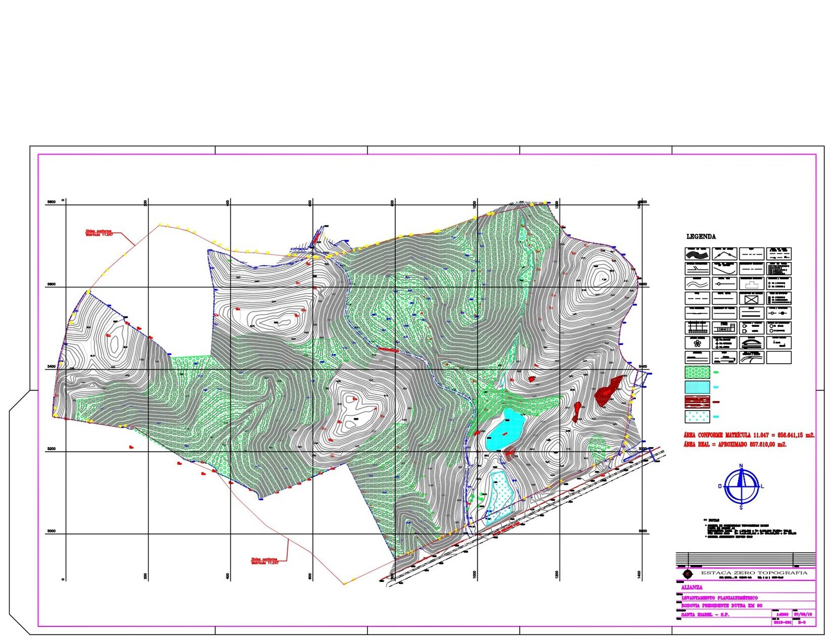Click the arched bridge legend symbol

(x=751, y=343)
